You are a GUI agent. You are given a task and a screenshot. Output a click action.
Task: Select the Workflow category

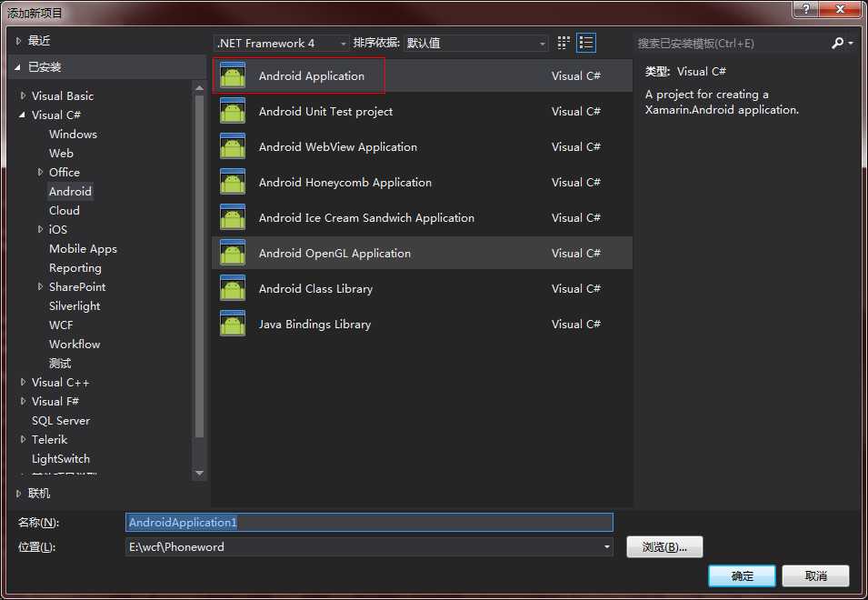coord(75,345)
